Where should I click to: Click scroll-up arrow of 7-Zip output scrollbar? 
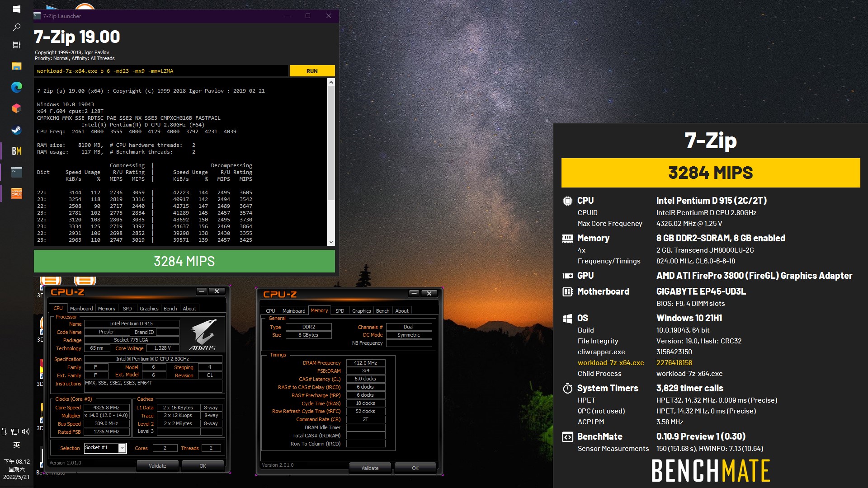[x=331, y=82]
